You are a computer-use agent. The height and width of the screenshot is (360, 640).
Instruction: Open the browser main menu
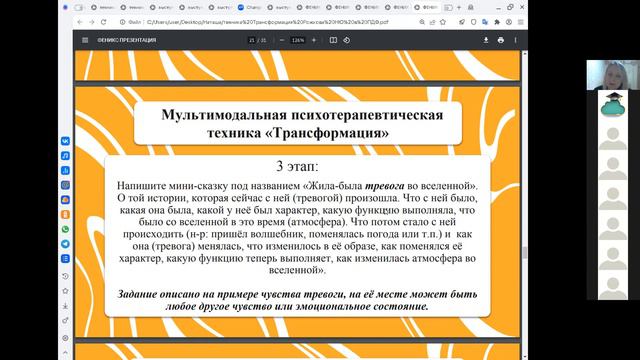pos(520,22)
